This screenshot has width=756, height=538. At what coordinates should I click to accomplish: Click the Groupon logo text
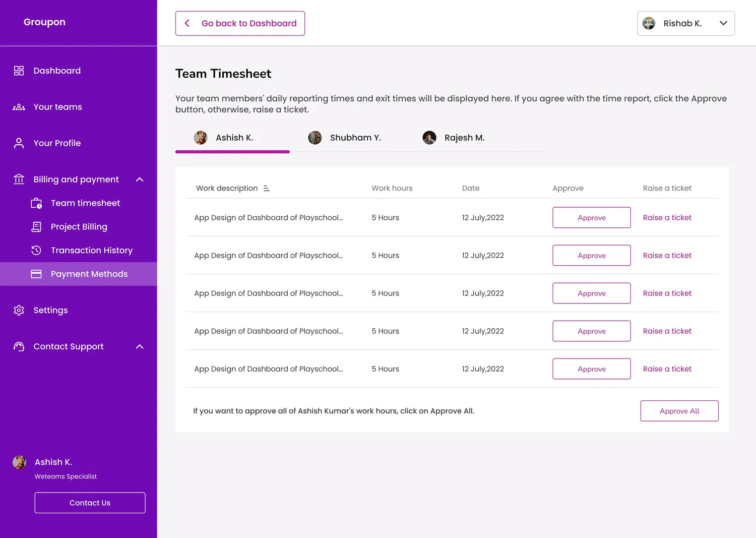[x=44, y=22]
